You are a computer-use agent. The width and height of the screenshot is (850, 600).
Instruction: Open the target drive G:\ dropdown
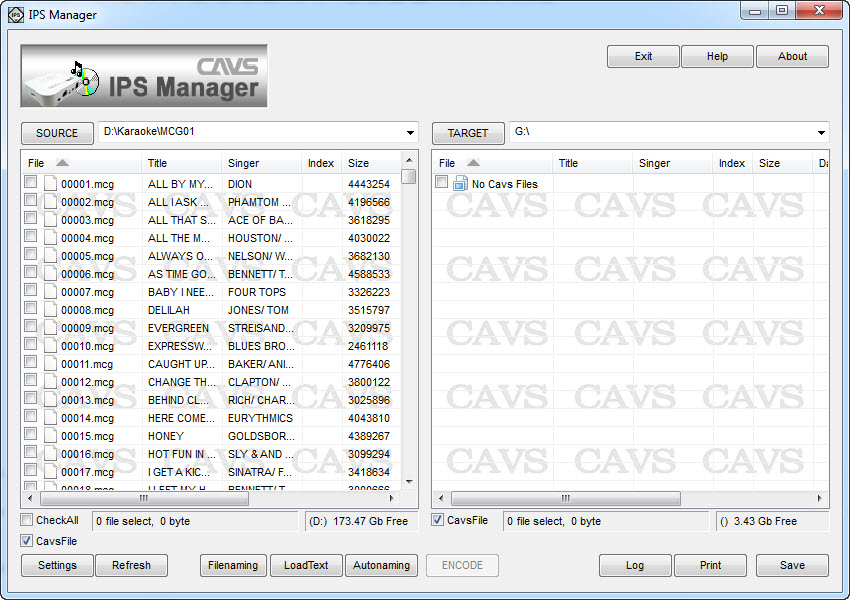point(822,132)
